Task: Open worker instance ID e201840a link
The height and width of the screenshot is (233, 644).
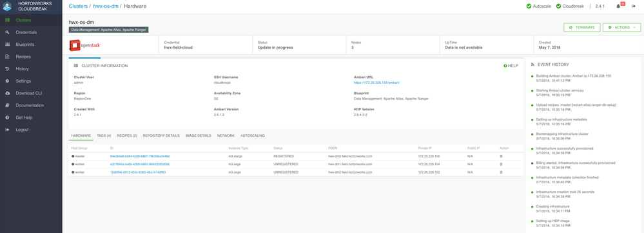Action: click(x=140, y=164)
